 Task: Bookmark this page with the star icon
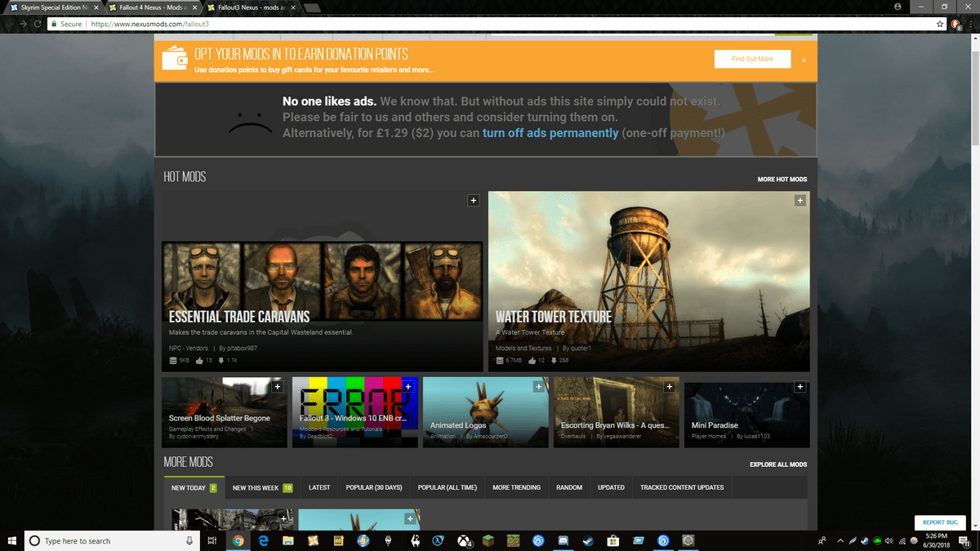(x=941, y=24)
